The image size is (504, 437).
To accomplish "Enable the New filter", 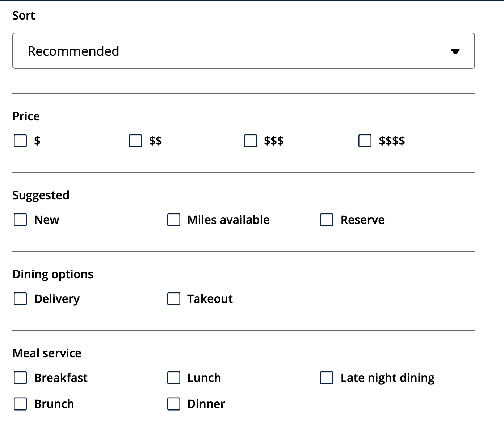I will [x=20, y=220].
